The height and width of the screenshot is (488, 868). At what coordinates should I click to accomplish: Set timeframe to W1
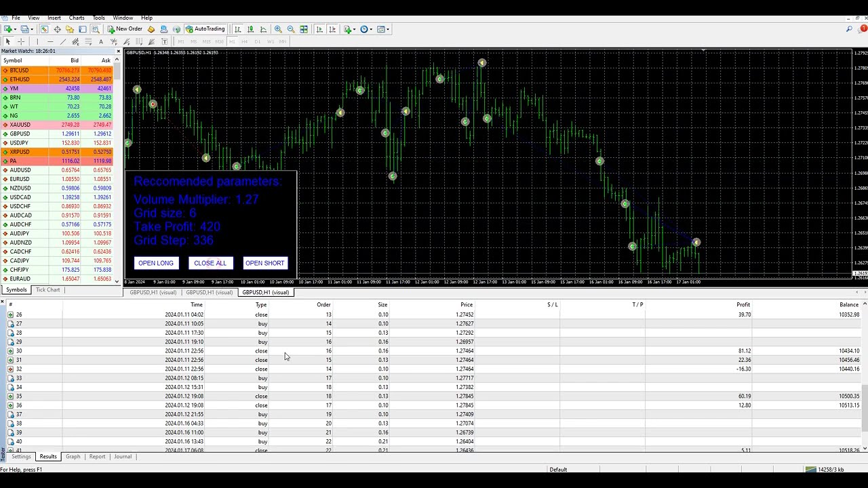271,41
